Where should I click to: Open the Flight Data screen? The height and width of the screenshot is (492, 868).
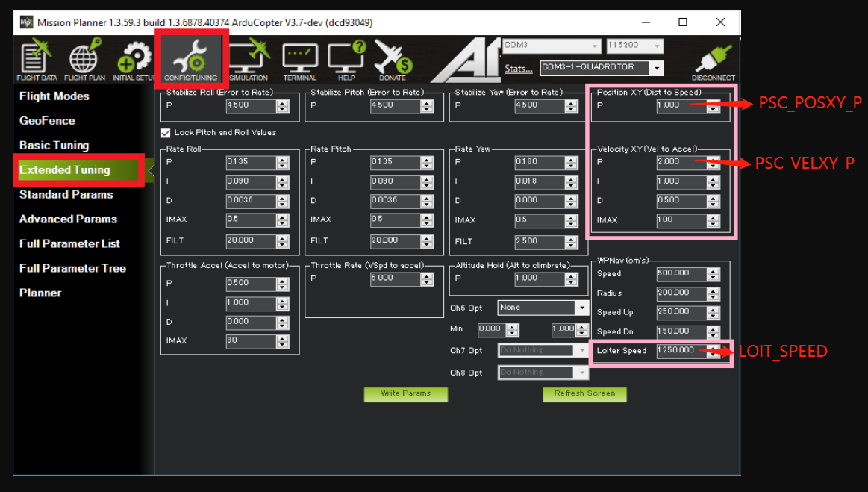coord(37,60)
